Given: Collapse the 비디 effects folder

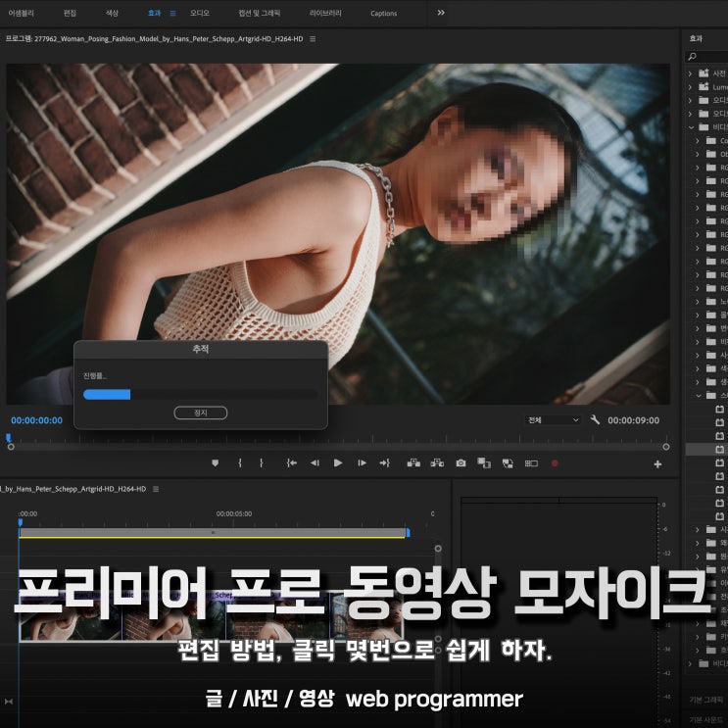Looking at the screenshot, I should (x=691, y=126).
